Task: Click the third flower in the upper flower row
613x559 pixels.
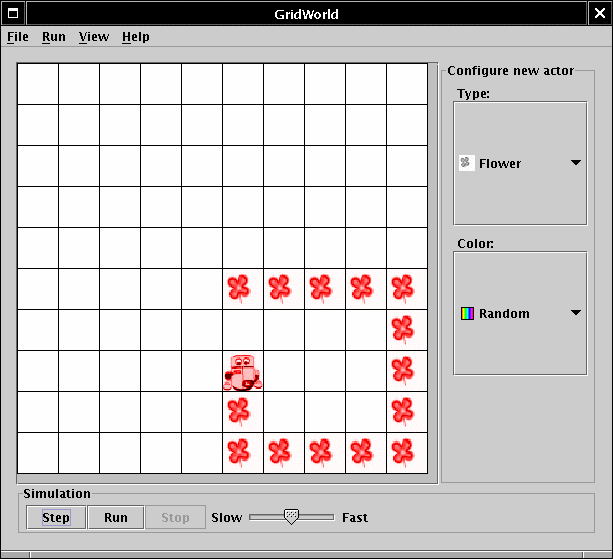Action: click(x=321, y=289)
